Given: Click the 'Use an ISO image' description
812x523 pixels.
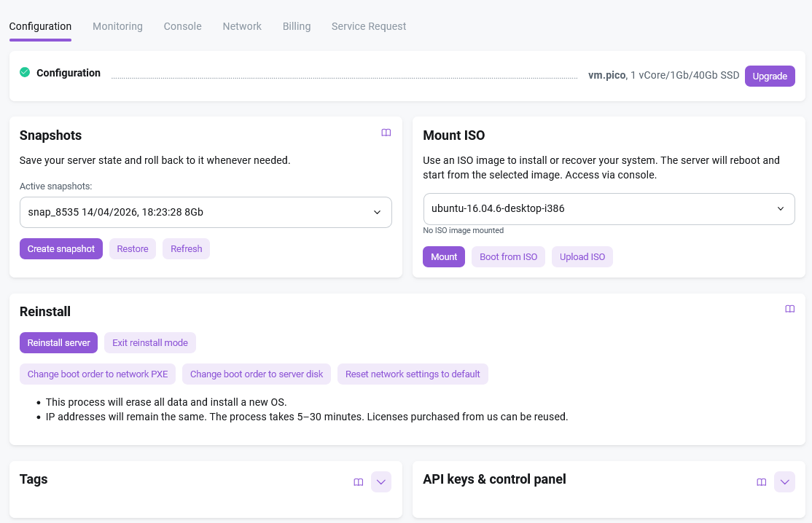Looking at the screenshot, I should pyautogui.click(x=601, y=168).
